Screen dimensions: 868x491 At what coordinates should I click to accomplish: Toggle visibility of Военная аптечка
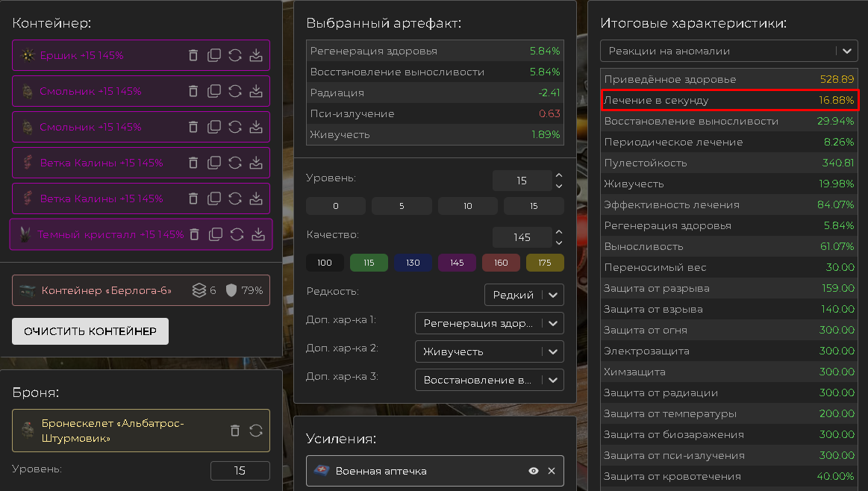(534, 471)
